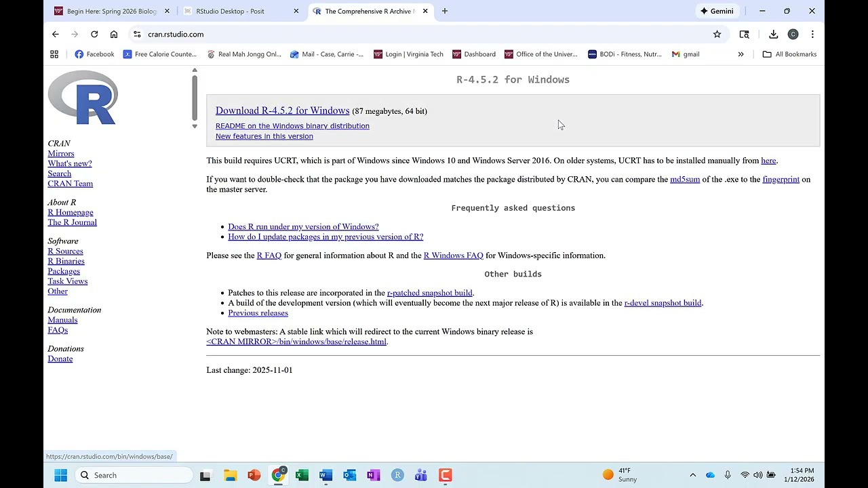Click the cran.rstudio.com address bar
This screenshot has height=488, width=868.
click(x=426, y=35)
